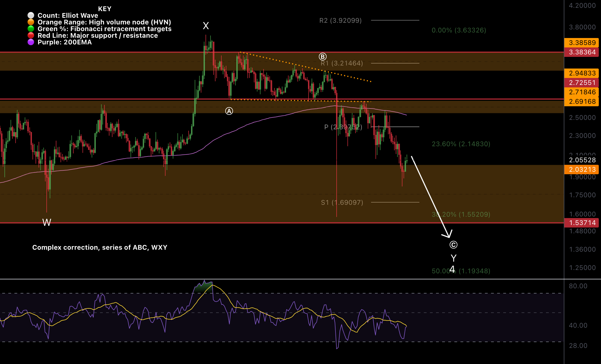Screen dimensions: 601x364
Task: Click the orange HVN key dot
Action: (31, 22)
